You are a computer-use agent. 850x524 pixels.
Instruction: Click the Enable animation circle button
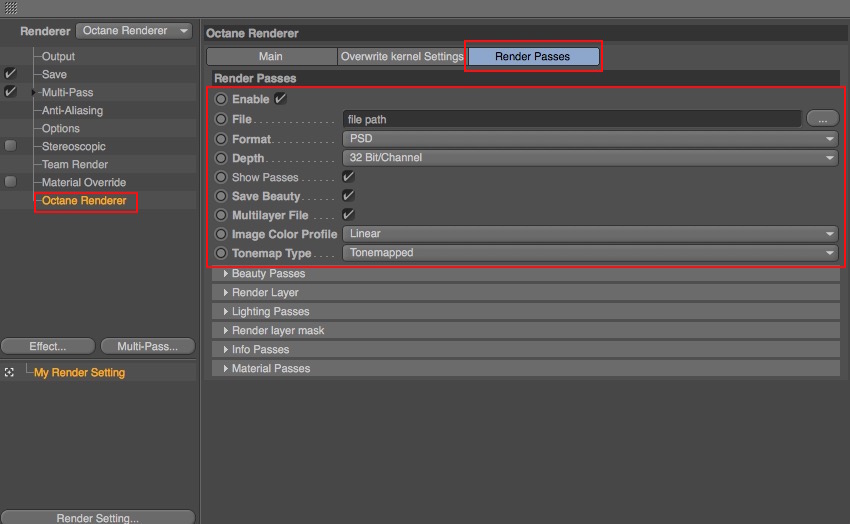coord(221,99)
